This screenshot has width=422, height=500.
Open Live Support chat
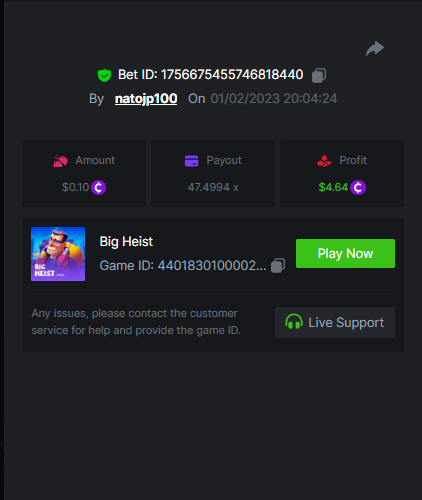pos(335,322)
